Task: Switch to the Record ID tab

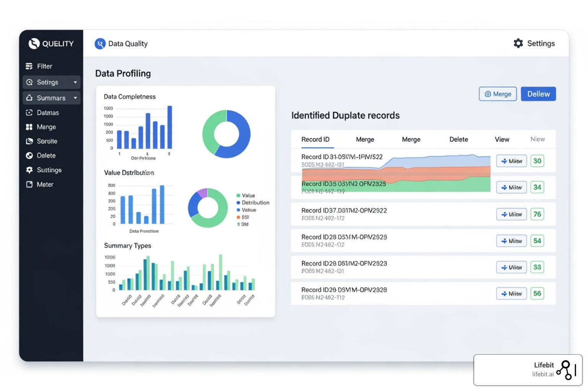Action: click(x=315, y=139)
